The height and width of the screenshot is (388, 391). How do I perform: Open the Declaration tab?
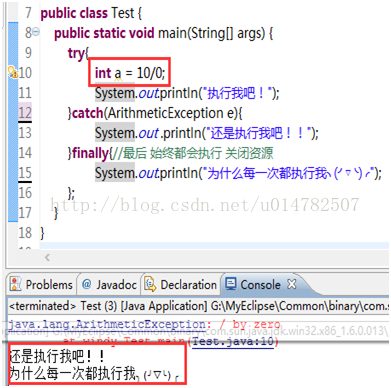pyautogui.click(x=180, y=285)
